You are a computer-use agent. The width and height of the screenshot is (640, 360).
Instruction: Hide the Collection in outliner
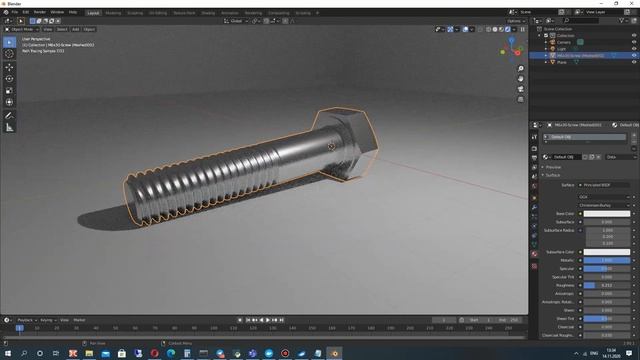point(634,36)
